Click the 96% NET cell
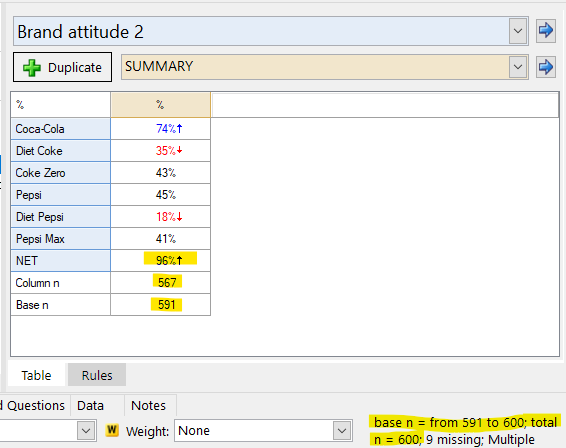Image resolution: width=566 pixels, height=448 pixels. point(161,261)
